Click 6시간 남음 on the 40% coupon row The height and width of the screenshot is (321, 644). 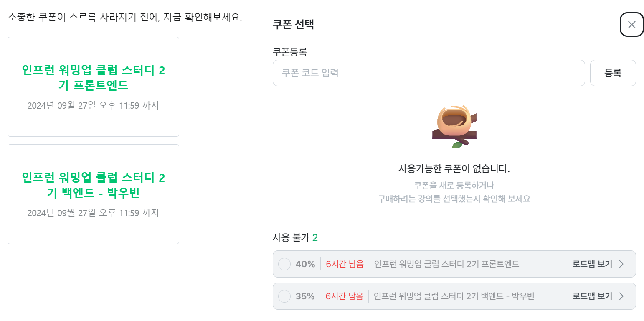click(345, 264)
